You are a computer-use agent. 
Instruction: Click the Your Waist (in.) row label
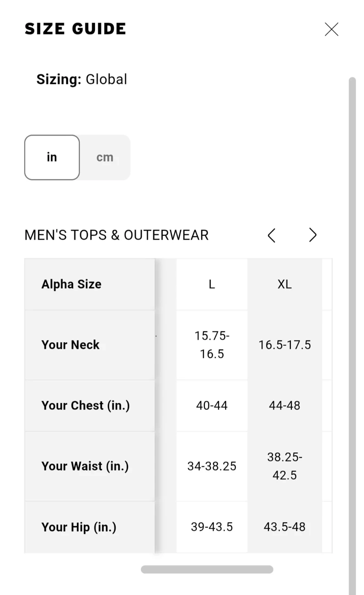85,466
